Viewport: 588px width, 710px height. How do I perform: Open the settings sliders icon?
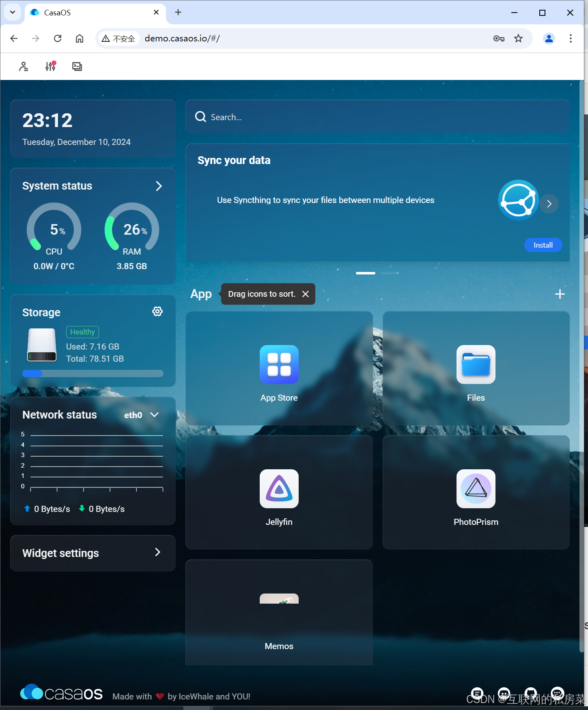[x=50, y=66]
